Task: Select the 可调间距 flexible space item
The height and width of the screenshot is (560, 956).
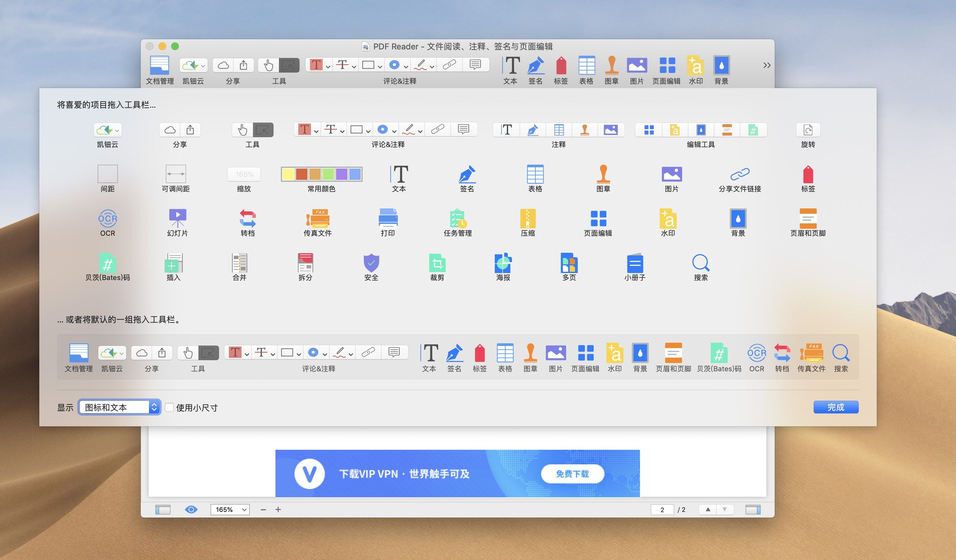Action: [x=176, y=174]
